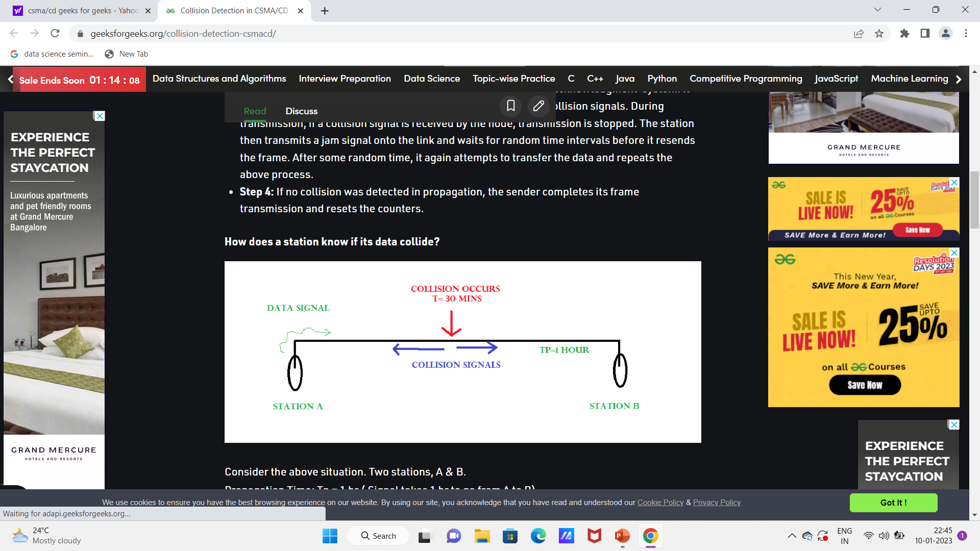Show hidden system tray icons
The width and height of the screenshot is (980, 551).
[x=792, y=536]
